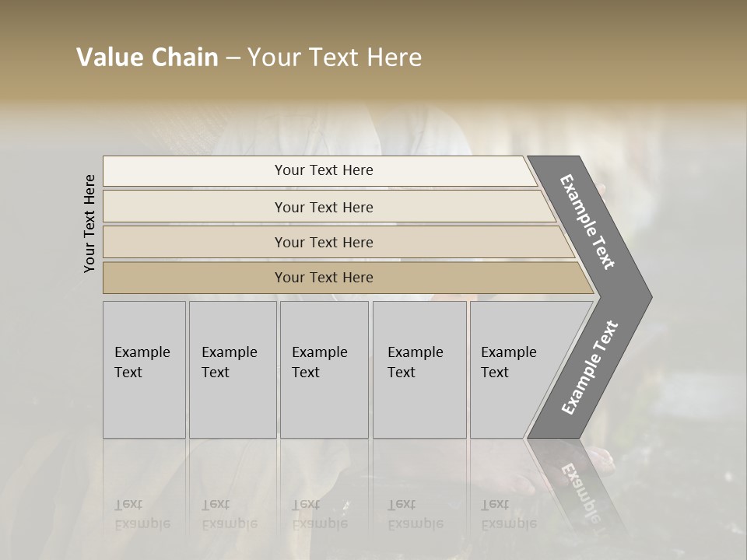Click the second gray 'Example Text' box
Screen dimensions: 747x560
tap(233, 369)
